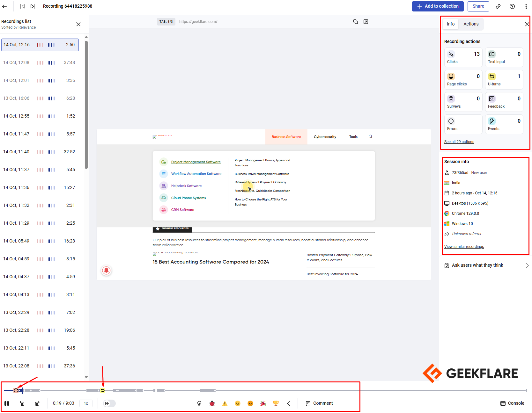
Task: Open the Console panel
Action: tap(512, 403)
